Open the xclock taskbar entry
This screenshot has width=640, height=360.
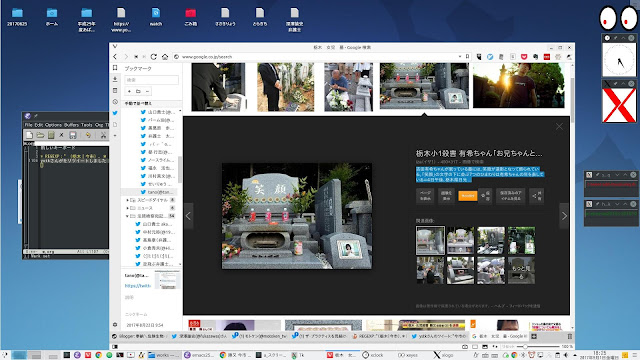point(374,355)
